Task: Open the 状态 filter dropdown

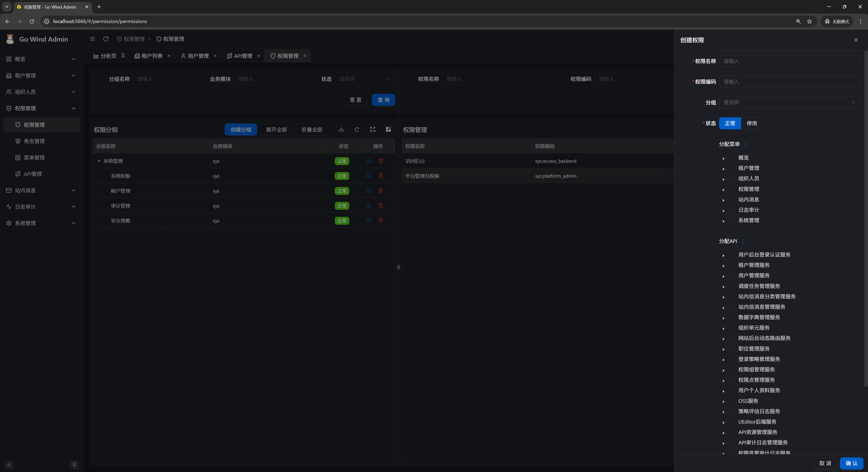Action: click(x=365, y=79)
